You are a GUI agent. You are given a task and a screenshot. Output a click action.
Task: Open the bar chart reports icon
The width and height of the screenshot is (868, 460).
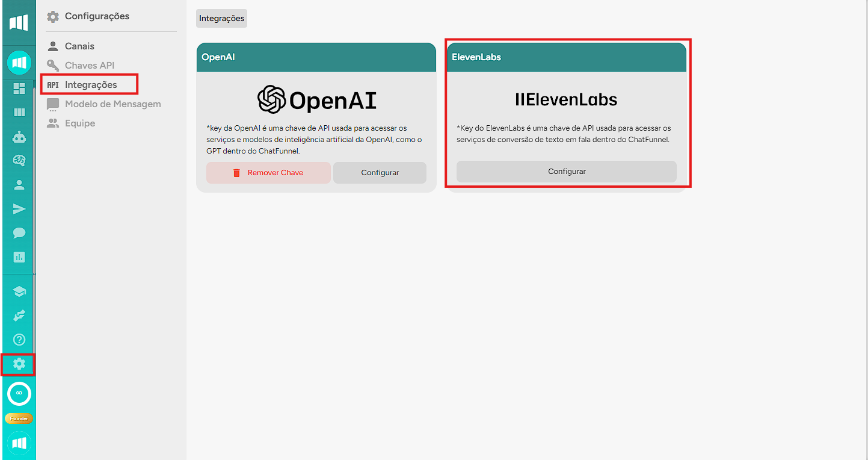(19, 257)
